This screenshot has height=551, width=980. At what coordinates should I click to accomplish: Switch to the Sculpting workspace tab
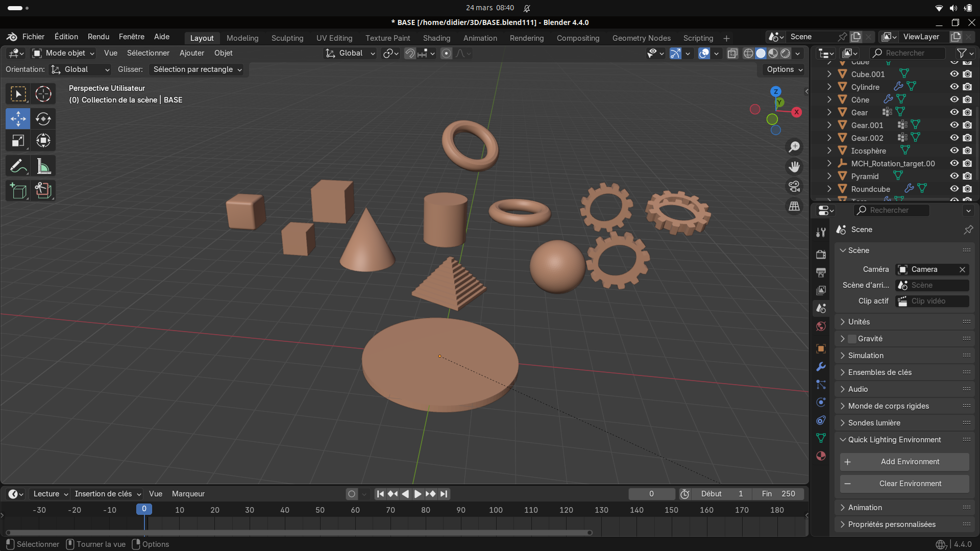pos(287,38)
